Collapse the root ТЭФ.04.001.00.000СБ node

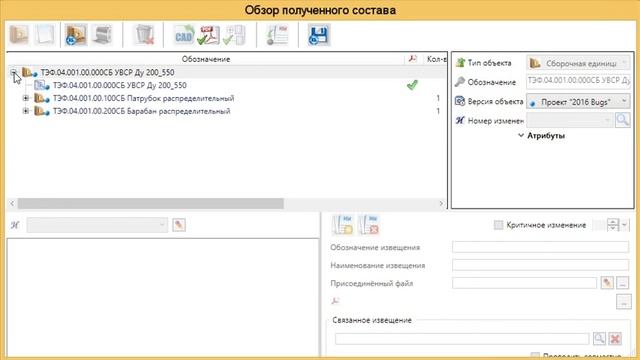pos(14,73)
